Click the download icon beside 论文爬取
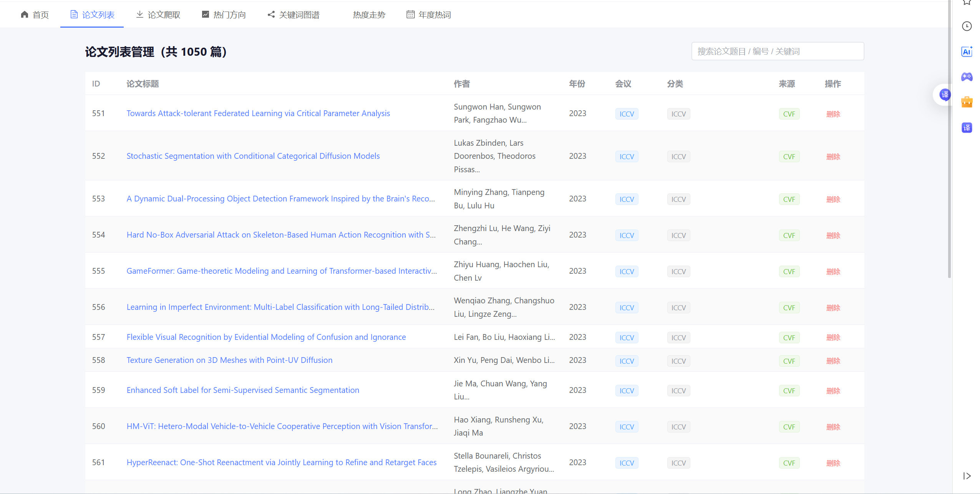The height and width of the screenshot is (494, 980). click(x=140, y=15)
